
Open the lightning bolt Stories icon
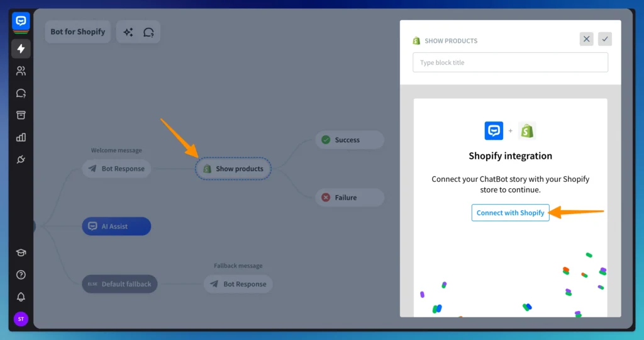21,48
